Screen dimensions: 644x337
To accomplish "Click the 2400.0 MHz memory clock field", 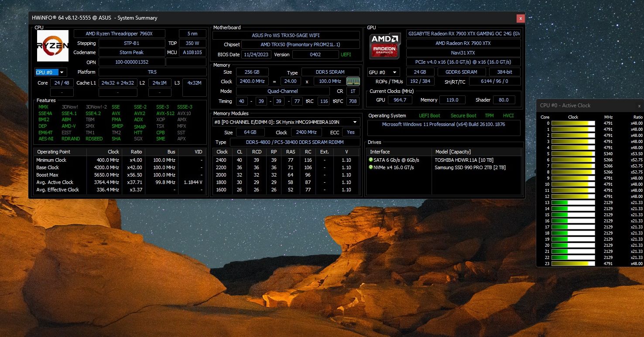I will 253,81.
